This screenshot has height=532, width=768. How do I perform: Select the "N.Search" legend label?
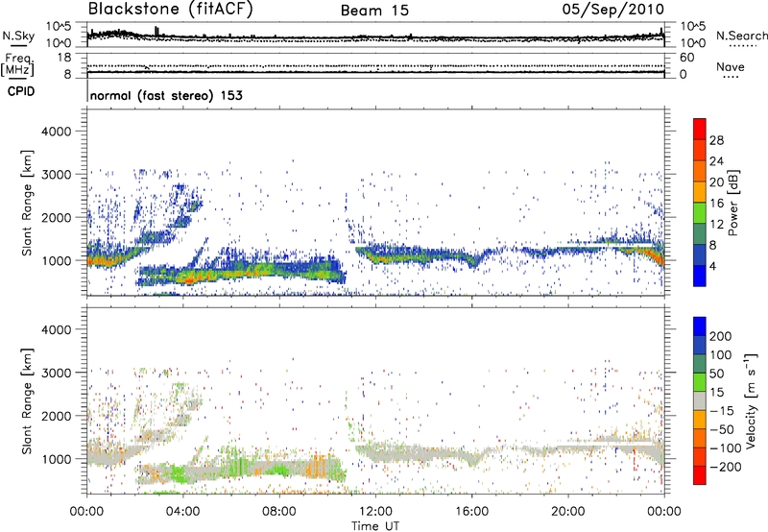741,36
